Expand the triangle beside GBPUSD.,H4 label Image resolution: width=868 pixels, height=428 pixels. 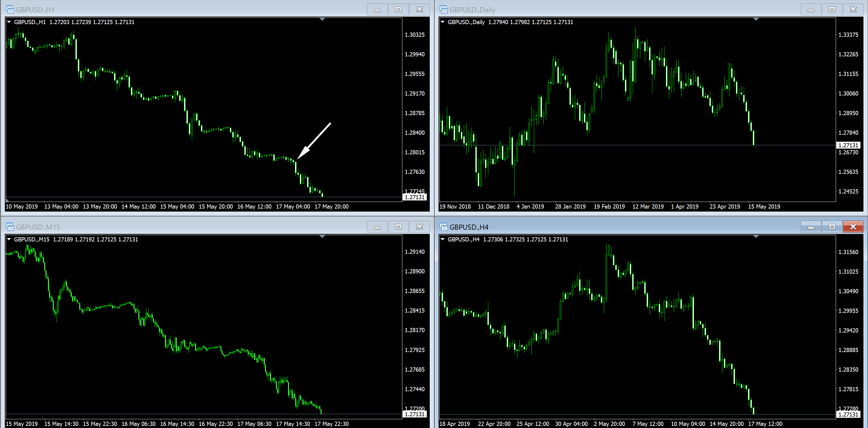(443, 239)
